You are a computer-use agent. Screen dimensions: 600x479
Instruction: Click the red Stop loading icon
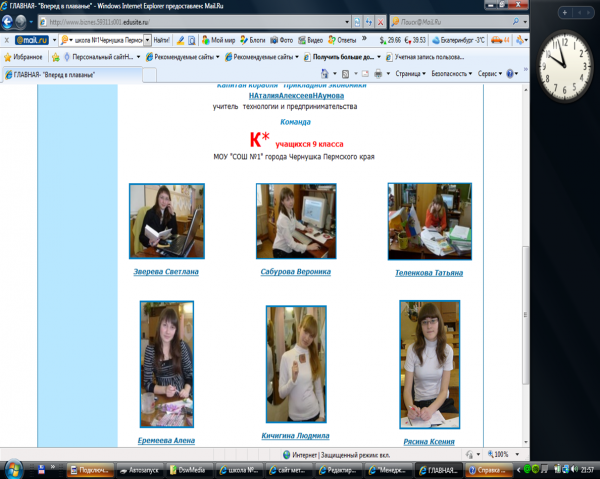point(380,22)
